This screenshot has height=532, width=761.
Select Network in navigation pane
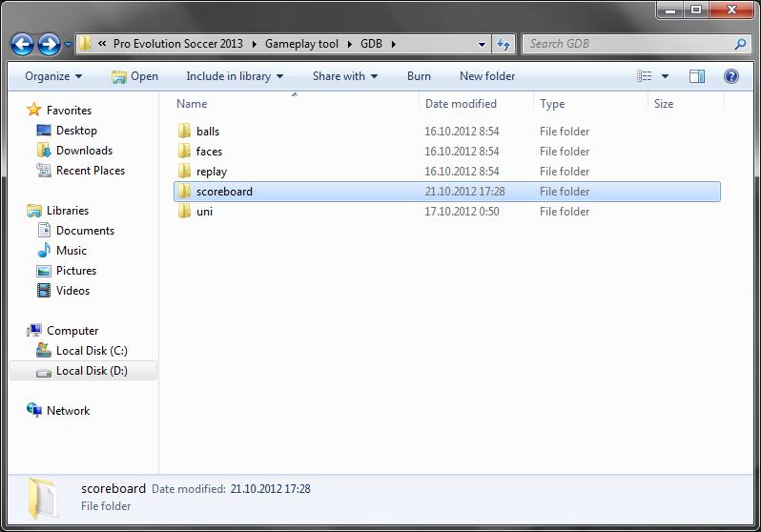tap(68, 411)
